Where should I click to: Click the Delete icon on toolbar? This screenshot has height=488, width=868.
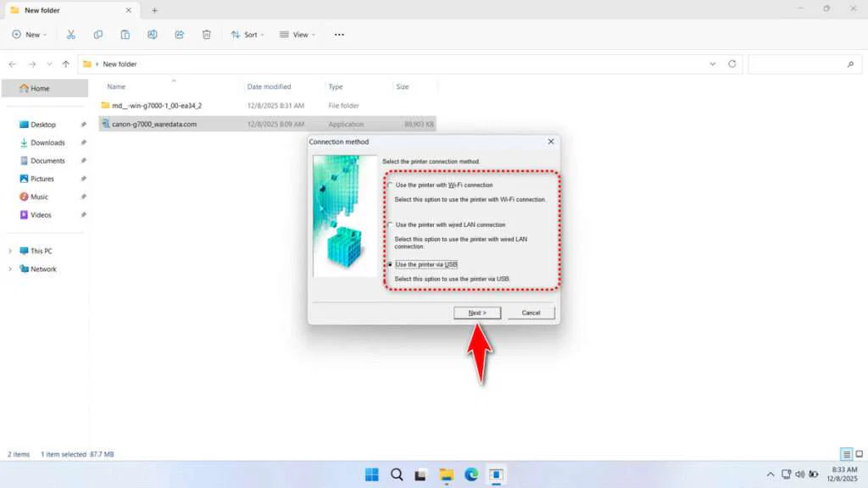[x=206, y=34]
